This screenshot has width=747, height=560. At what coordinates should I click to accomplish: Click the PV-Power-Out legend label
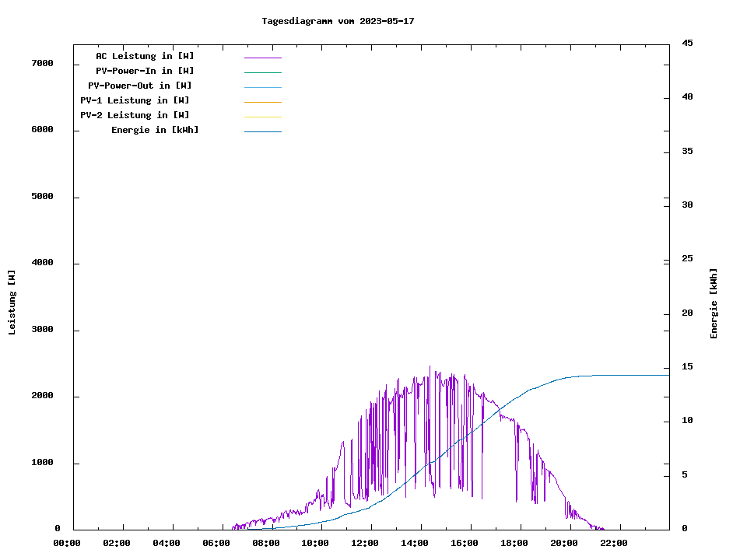[140, 86]
